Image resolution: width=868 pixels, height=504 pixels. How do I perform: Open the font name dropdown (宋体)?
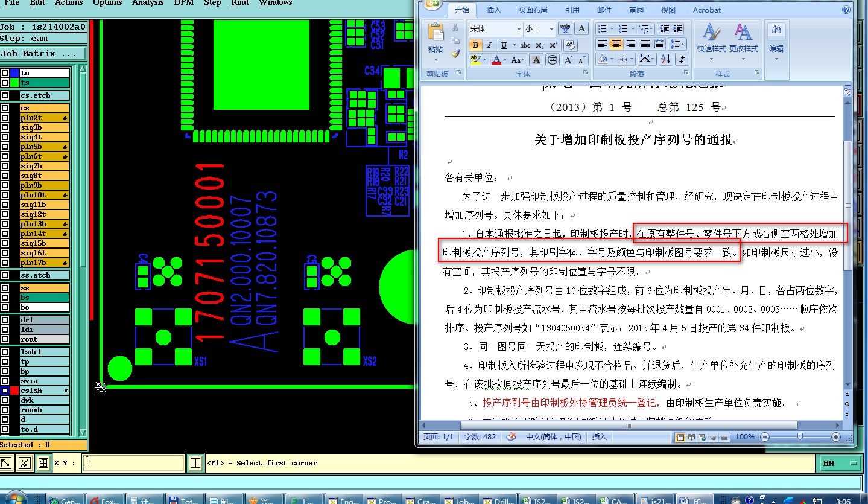click(519, 28)
